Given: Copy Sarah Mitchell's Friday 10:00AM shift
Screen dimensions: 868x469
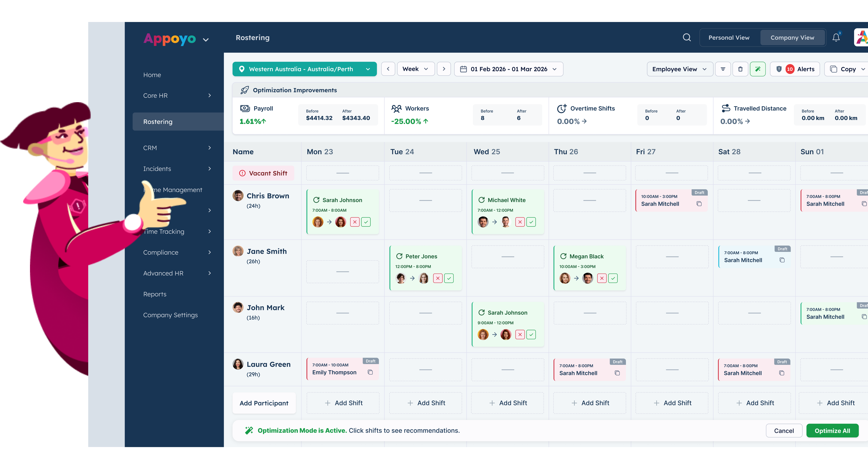Looking at the screenshot, I should 699,204.
